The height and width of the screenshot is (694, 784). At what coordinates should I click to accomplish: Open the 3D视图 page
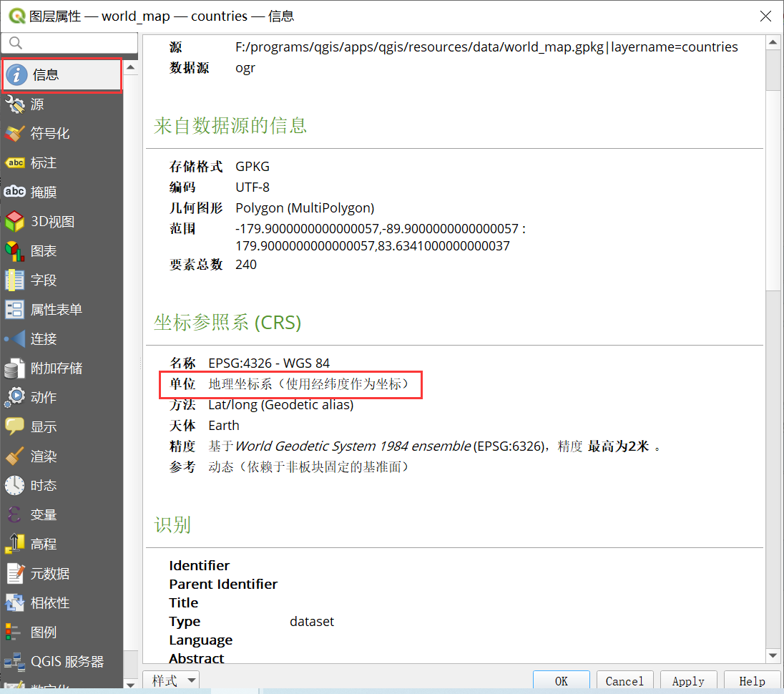pyautogui.click(x=62, y=222)
